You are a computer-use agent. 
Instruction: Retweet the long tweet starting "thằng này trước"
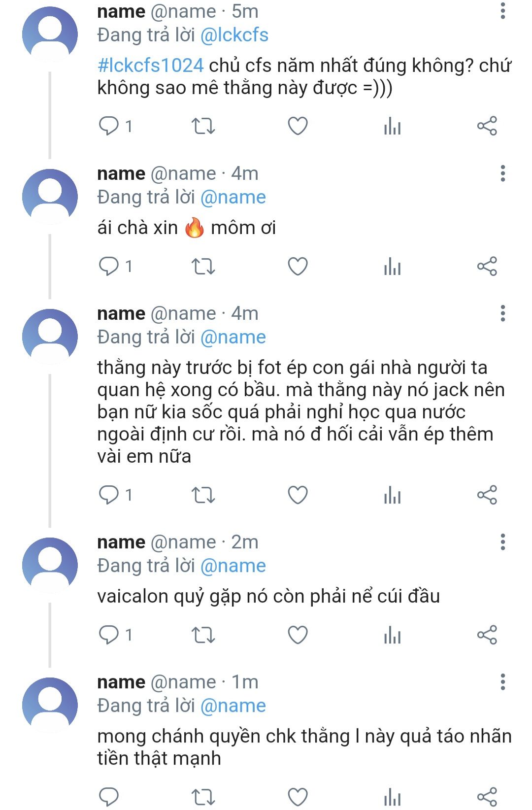pos(203,495)
